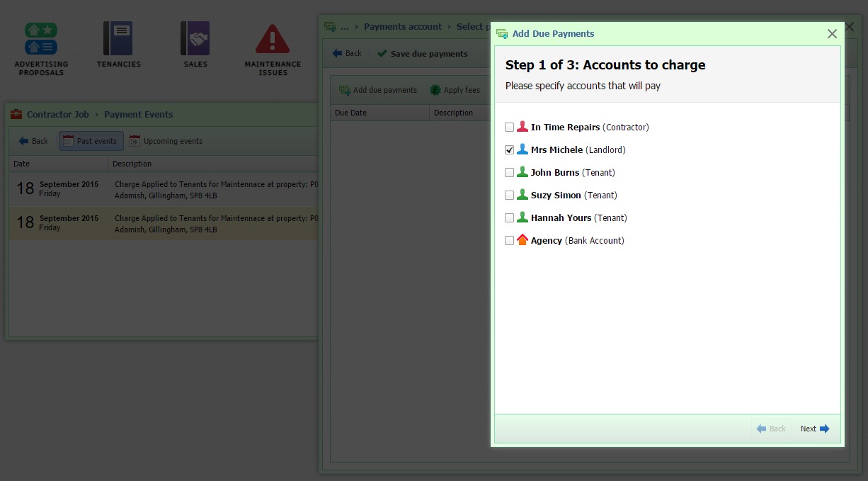Screen dimensions: 868x481
Task: Click the blue Mrs Michele landlord icon
Action: tap(522, 149)
